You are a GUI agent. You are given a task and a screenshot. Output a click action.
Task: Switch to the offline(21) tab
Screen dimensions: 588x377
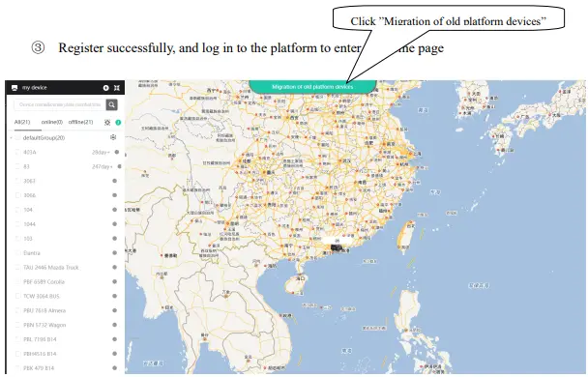tap(80, 122)
